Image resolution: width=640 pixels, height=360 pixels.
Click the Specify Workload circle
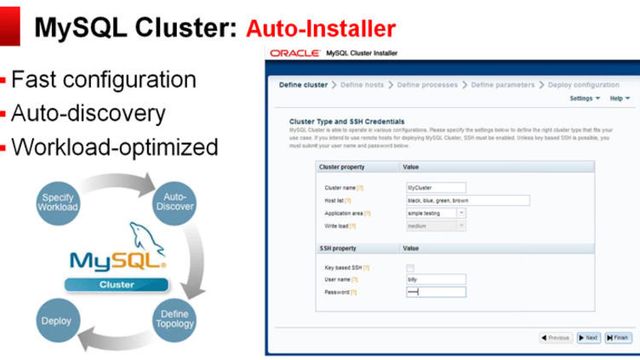pos(58,203)
